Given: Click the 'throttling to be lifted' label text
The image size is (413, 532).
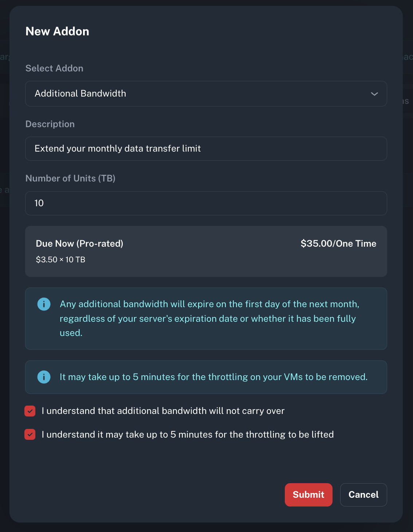Looking at the screenshot, I should click(188, 434).
